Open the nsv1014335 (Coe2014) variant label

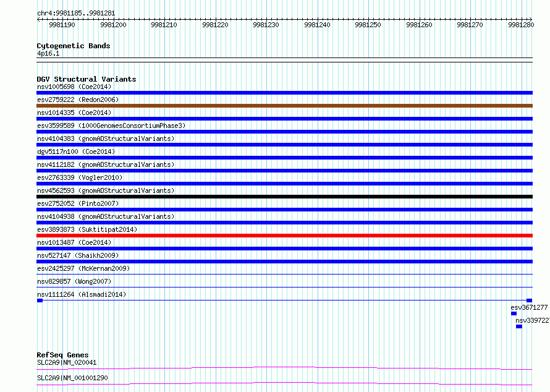tap(74, 113)
